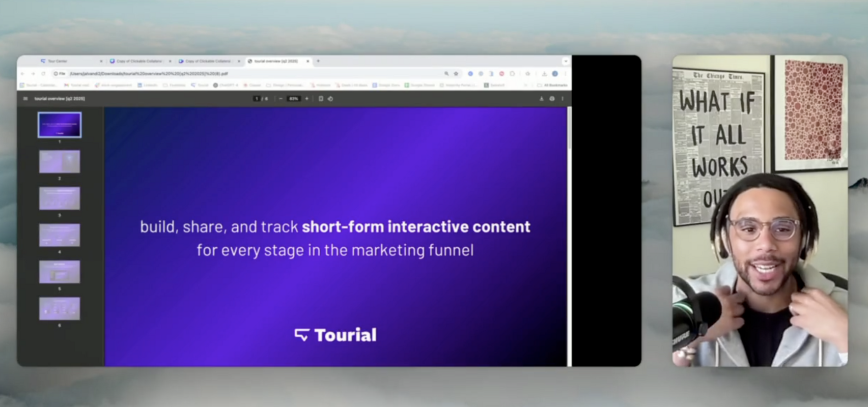The height and width of the screenshot is (407, 868).
Task: Print the PDF document
Action: pyautogui.click(x=552, y=99)
